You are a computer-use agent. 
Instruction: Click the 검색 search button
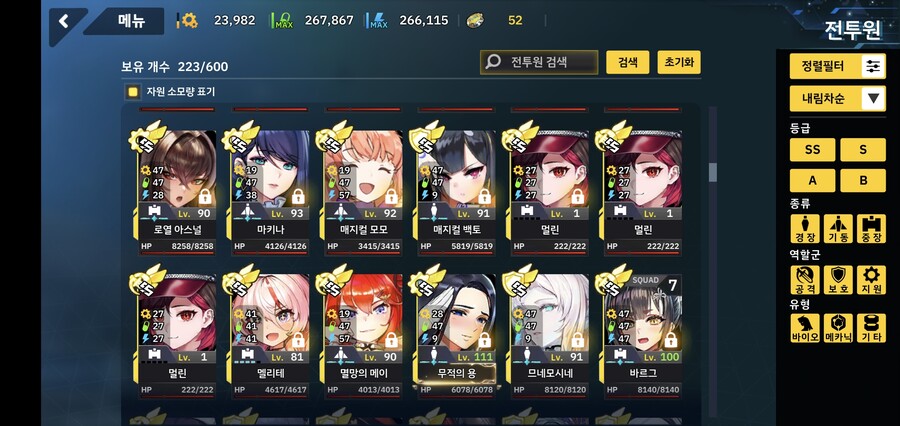click(627, 62)
